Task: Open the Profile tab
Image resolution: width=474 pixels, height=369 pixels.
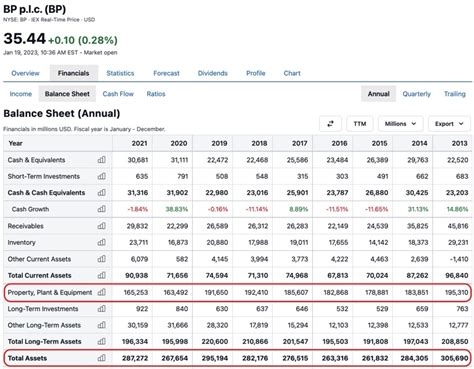Action: pyautogui.click(x=256, y=73)
